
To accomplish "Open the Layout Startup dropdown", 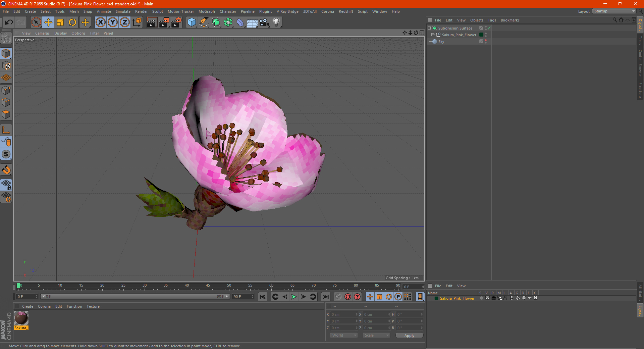I will coord(614,11).
